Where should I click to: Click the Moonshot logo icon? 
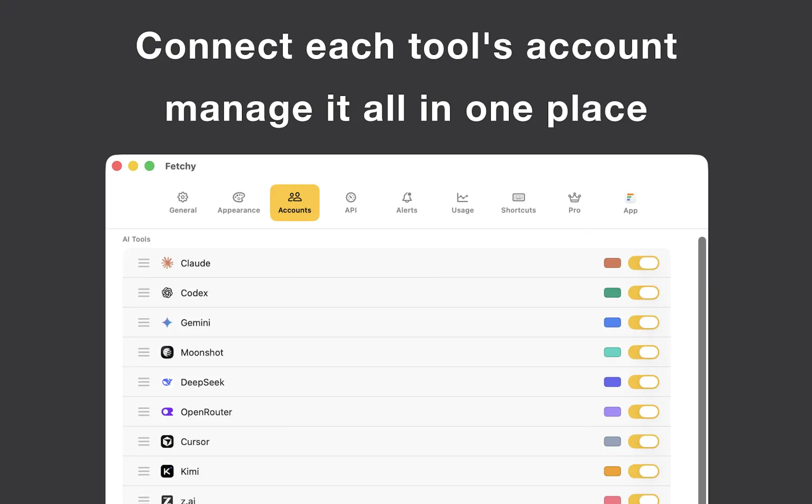pos(167,352)
